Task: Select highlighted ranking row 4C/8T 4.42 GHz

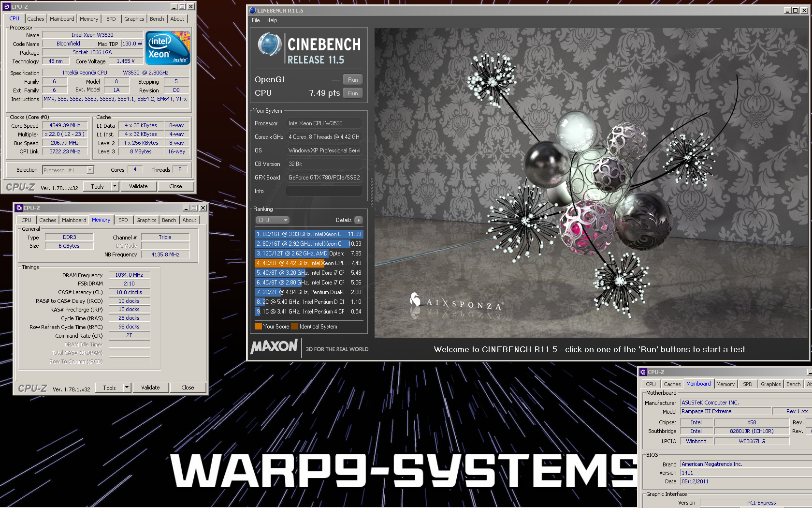Action: coord(308,263)
